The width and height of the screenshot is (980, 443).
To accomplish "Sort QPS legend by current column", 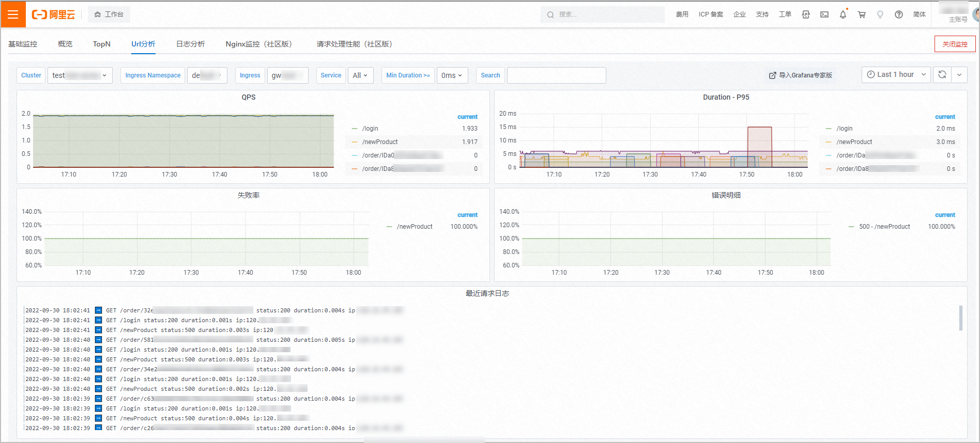I will (x=467, y=117).
